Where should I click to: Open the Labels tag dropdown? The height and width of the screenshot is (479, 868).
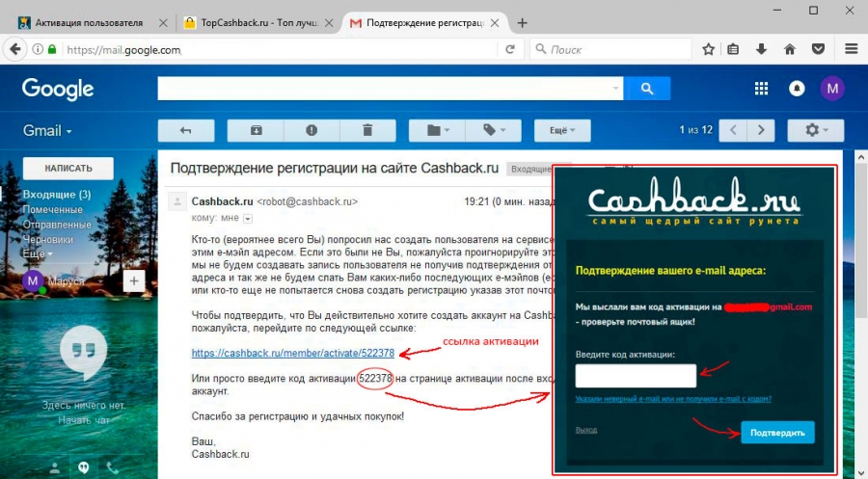click(494, 130)
